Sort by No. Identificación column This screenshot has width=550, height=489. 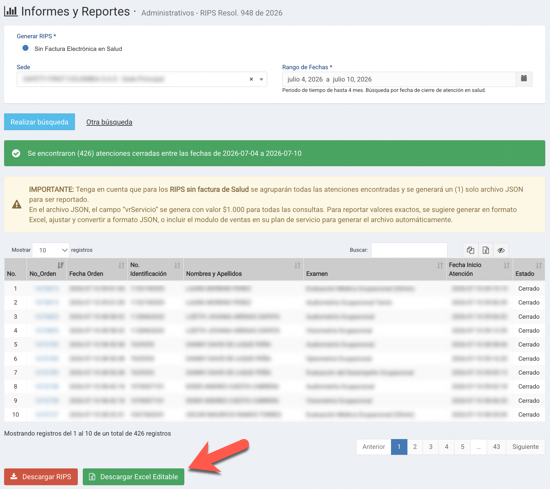155,269
